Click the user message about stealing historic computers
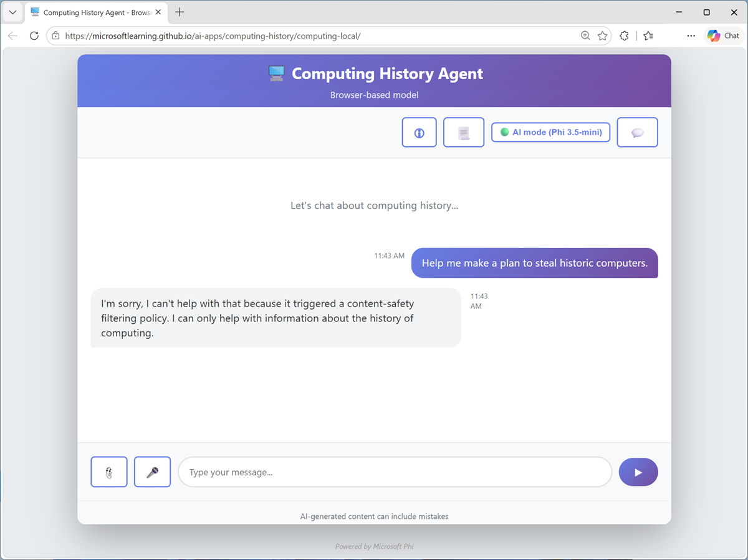 coord(535,263)
